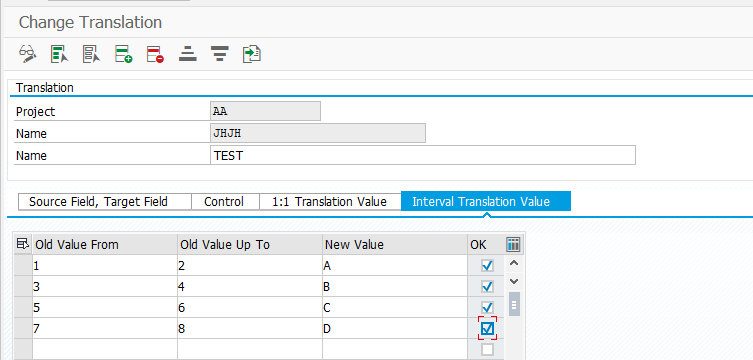Click the empty New Value cell
The height and width of the screenshot is (360, 753).
(x=395, y=349)
